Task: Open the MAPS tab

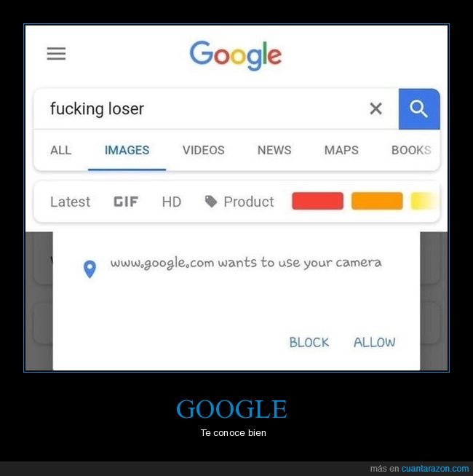Action: [341, 150]
